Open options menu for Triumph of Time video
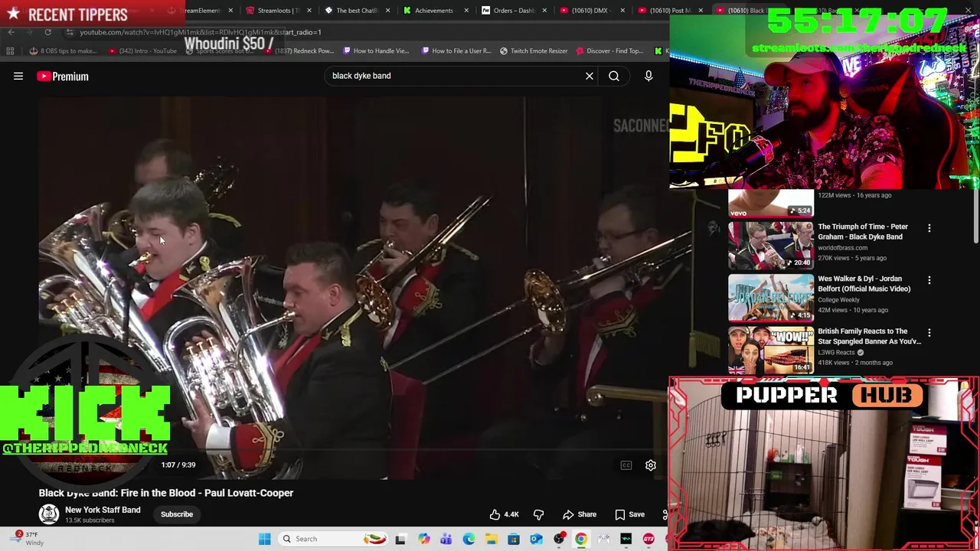 [x=929, y=228]
